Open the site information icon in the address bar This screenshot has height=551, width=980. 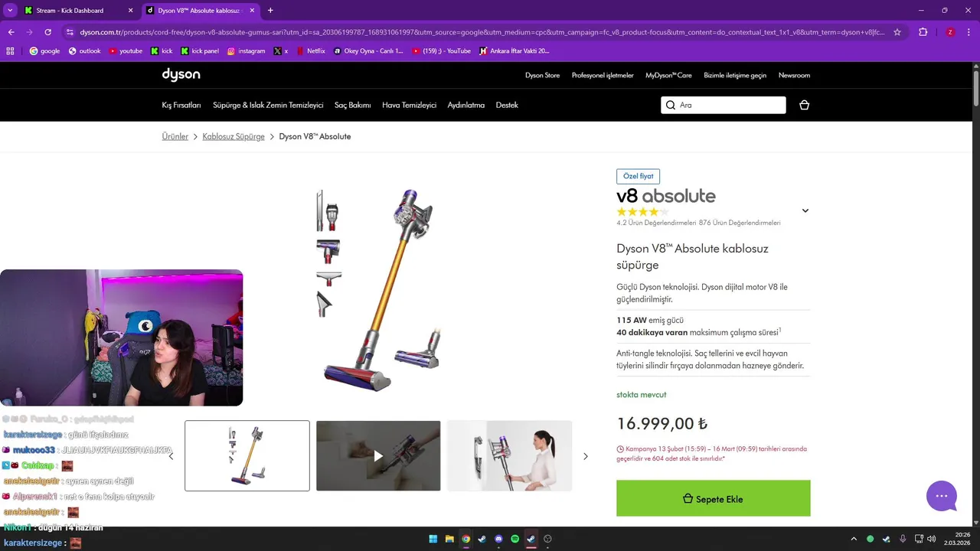70,32
